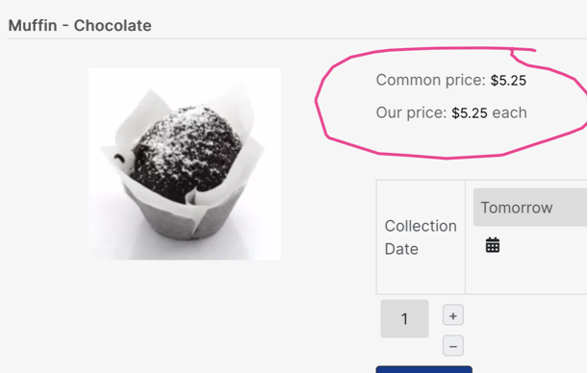Click the Our price label
Viewport: 588px width, 373px height.
point(411,112)
